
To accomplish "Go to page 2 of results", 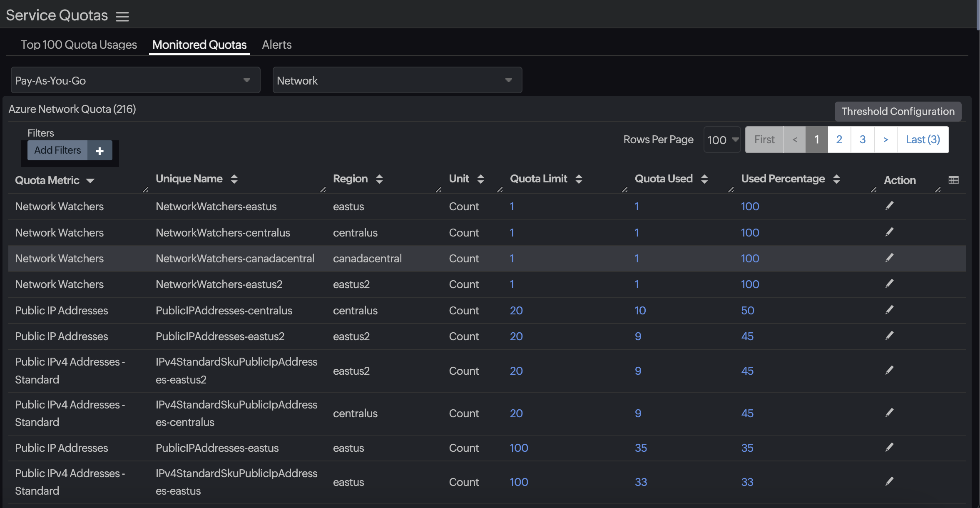I will tap(839, 139).
